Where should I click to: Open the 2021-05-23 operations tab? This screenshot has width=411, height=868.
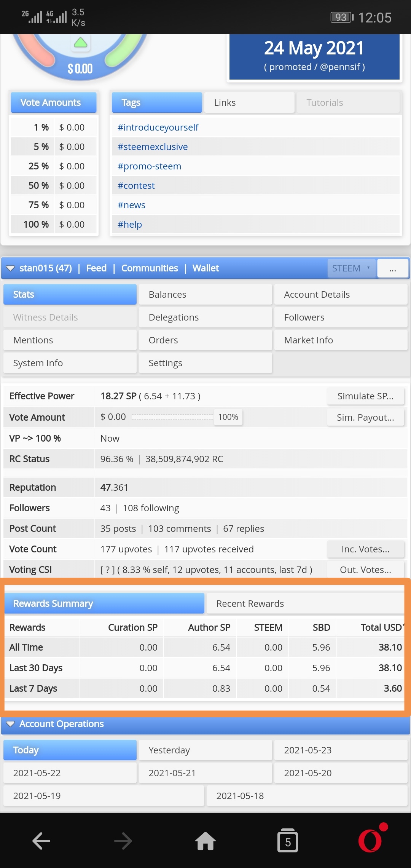(341, 750)
